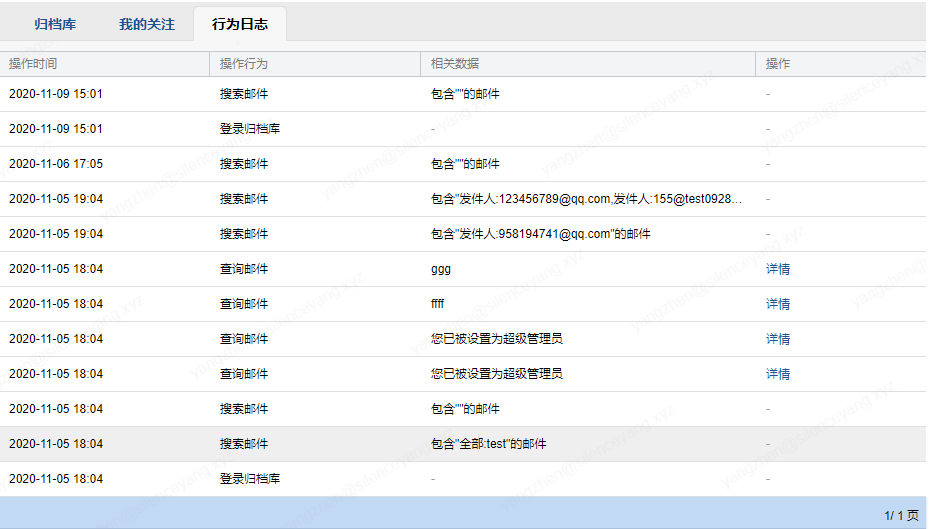Open 详情 for second 您已被设置为超级管理员 row
This screenshot has width=929, height=529.
click(778, 374)
